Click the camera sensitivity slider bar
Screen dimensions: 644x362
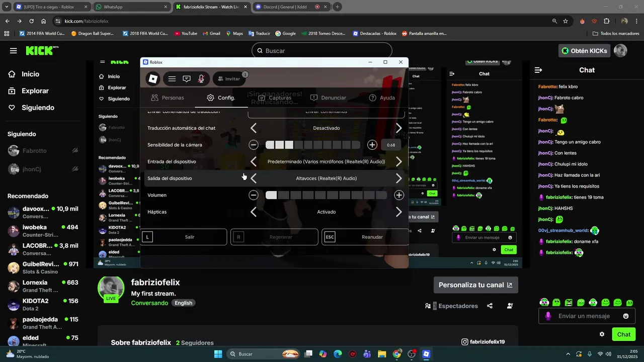[x=313, y=145]
